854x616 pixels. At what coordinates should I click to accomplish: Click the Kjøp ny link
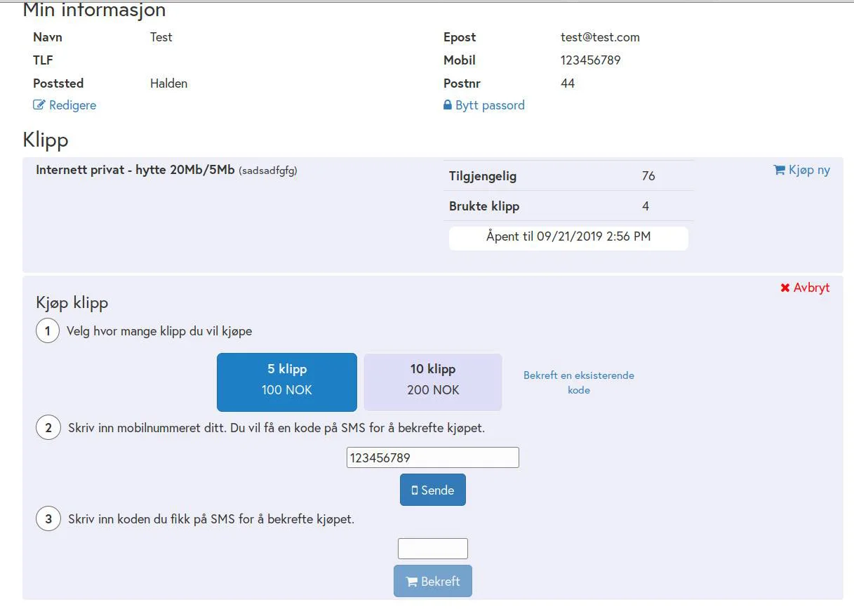(x=802, y=170)
